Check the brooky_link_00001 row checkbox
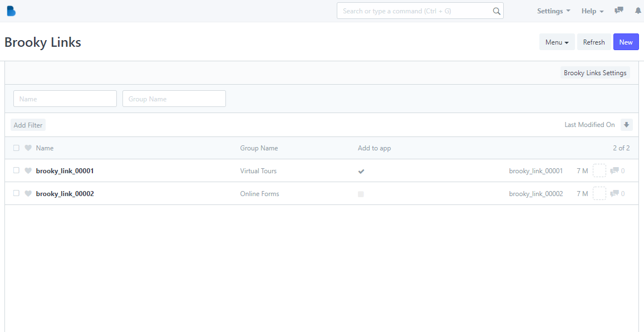Image resolution: width=644 pixels, height=332 pixels. point(17,170)
